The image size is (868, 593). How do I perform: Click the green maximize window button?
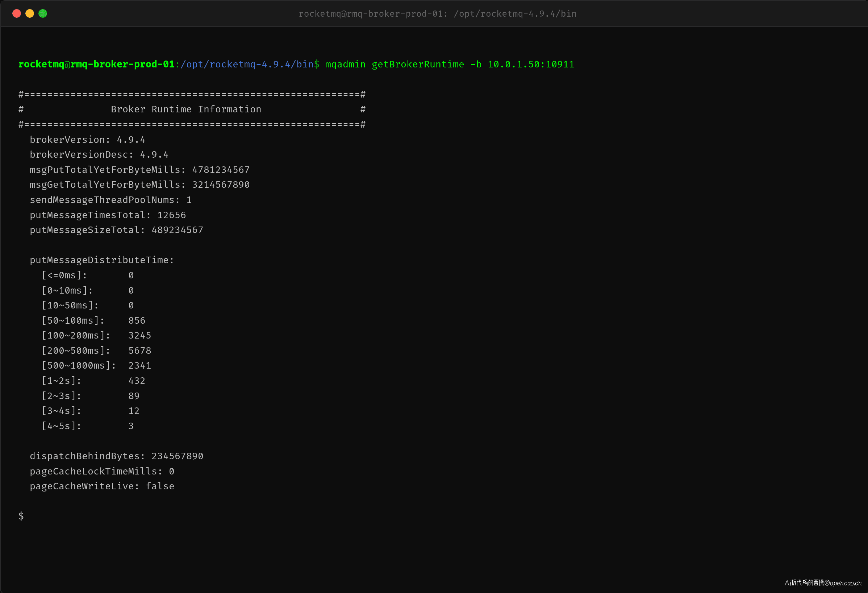pyautogui.click(x=43, y=13)
